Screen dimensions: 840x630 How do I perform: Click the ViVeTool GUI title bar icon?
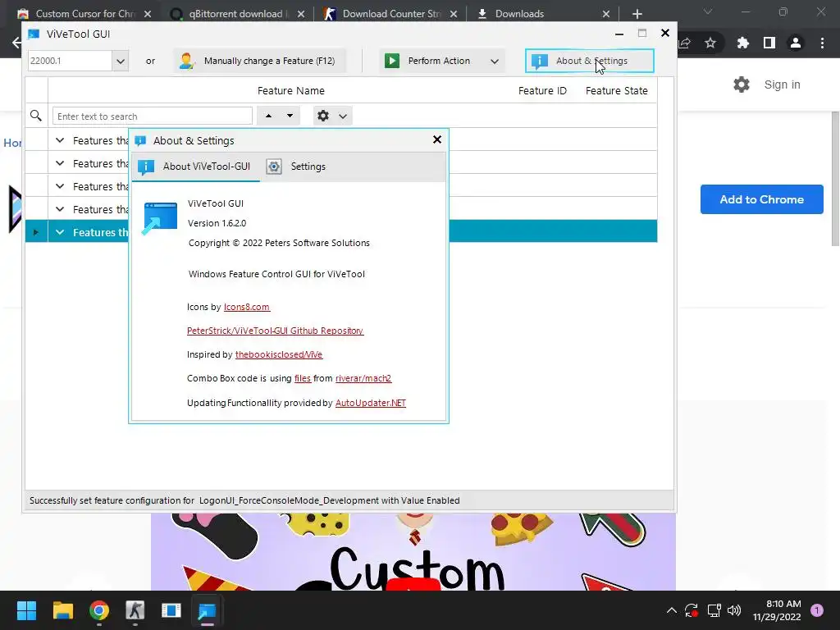click(33, 34)
